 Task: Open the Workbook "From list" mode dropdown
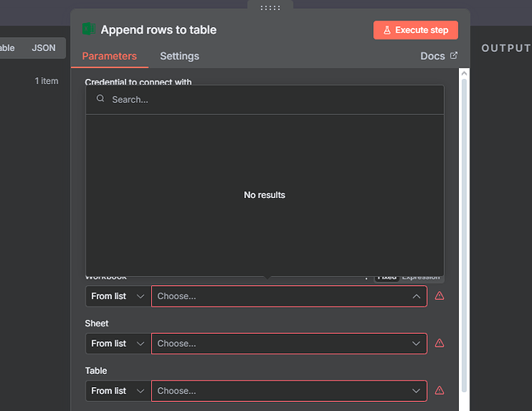pos(118,296)
